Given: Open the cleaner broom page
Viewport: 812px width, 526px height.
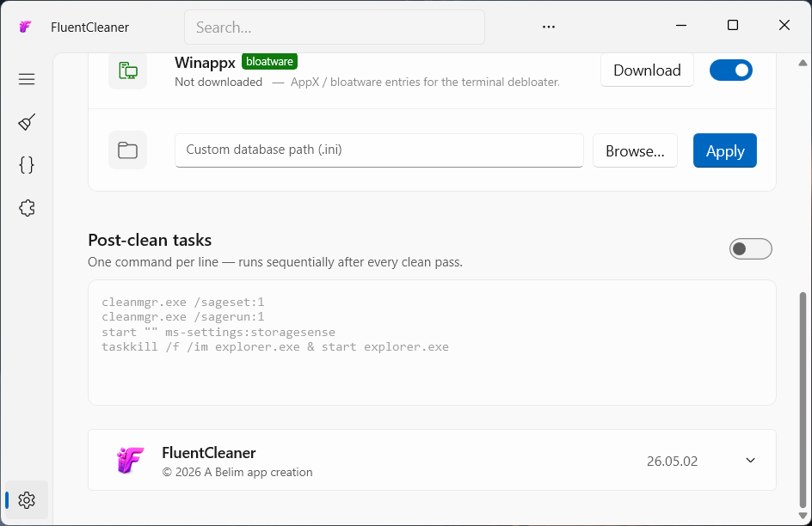Looking at the screenshot, I should pos(27,122).
